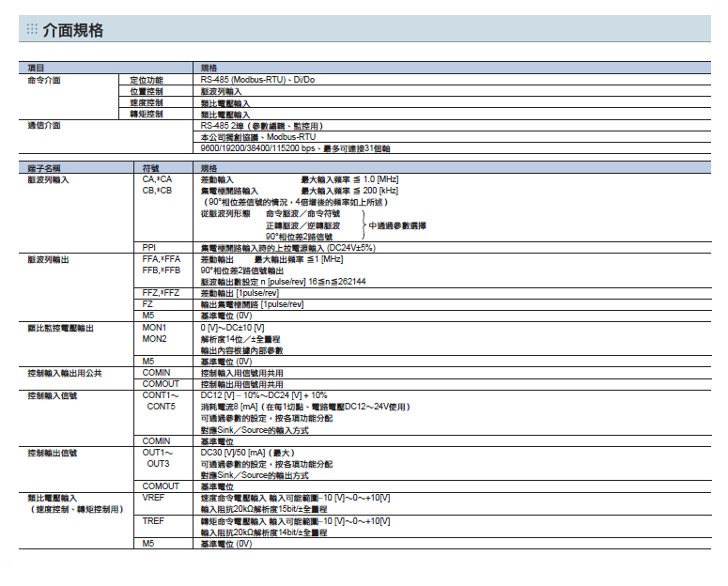
Task: Select the 通信介面 row label
Action: [x=44, y=125]
